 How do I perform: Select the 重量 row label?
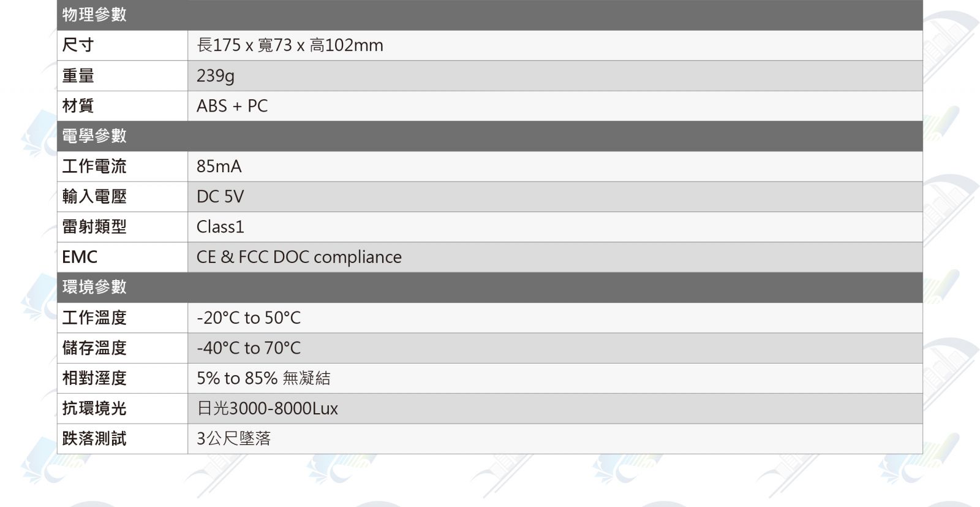(x=78, y=75)
